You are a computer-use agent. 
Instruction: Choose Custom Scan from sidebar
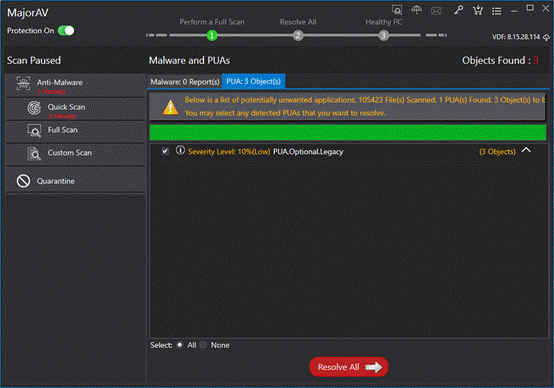[x=75, y=154]
